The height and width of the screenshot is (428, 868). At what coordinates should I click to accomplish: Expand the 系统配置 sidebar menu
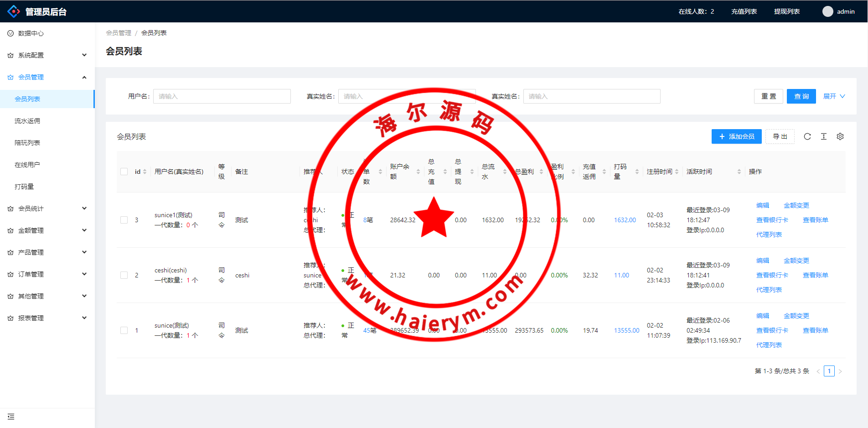tap(47, 55)
